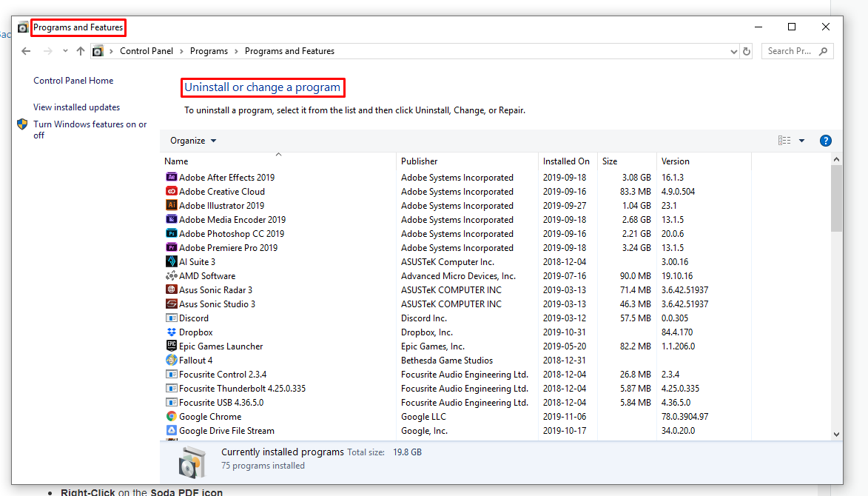Change the view using the view button
The width and height of the screenshot is (868, 496).
pos(784,141)
